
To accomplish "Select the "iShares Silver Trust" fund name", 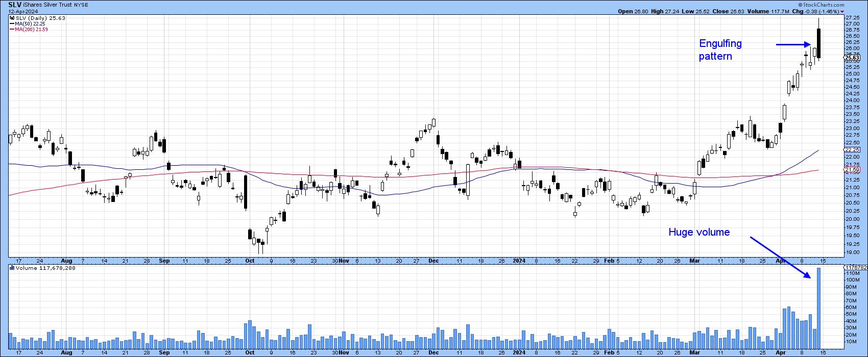I will click(x=47, y=5).
